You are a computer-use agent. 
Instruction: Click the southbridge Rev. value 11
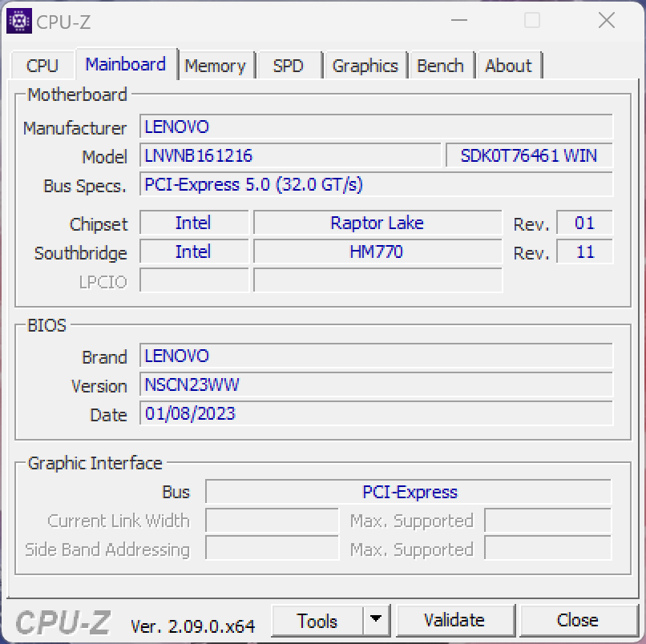pos(584,252)
